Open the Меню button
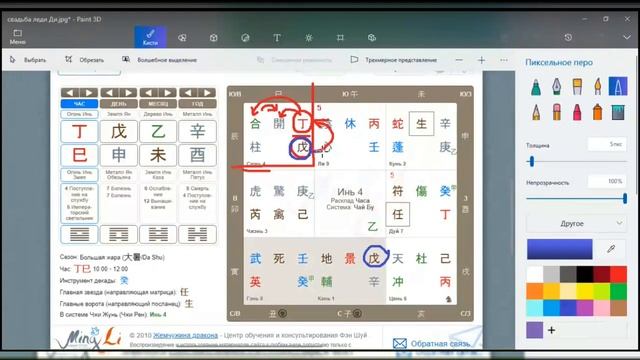640x360 pixels. coord(18,37)
